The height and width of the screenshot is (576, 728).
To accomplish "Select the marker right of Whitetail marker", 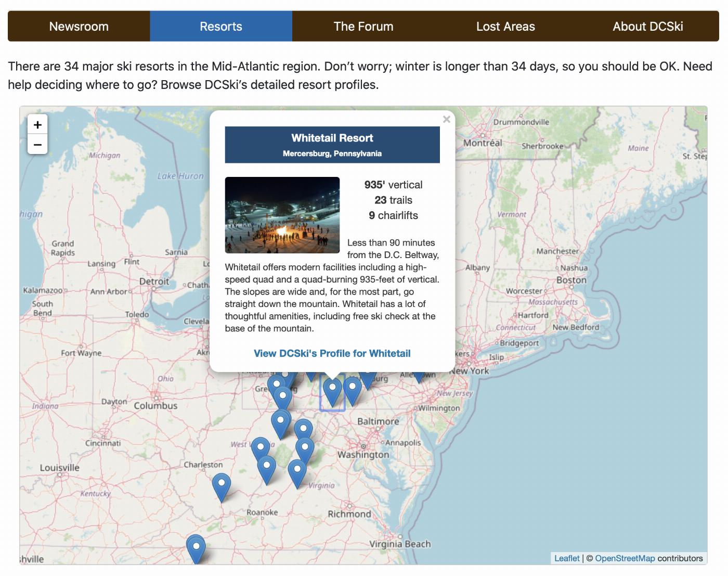I will [x=353, y=391].
